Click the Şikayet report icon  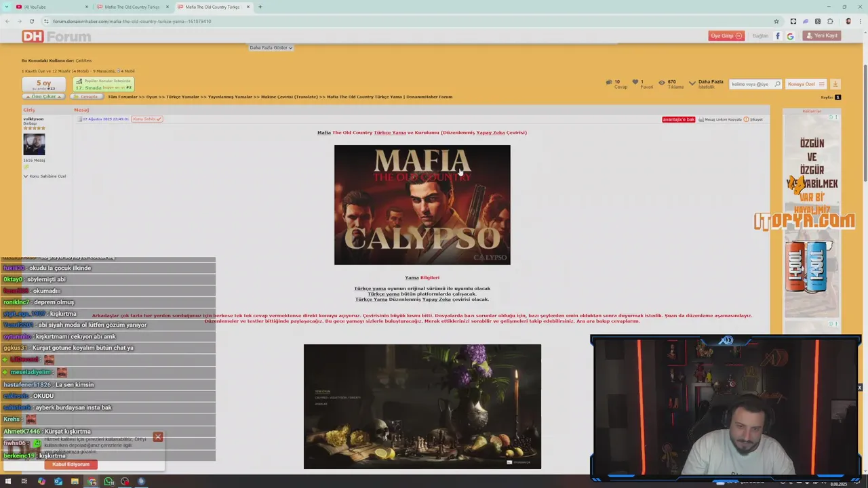tap(746, 119)
